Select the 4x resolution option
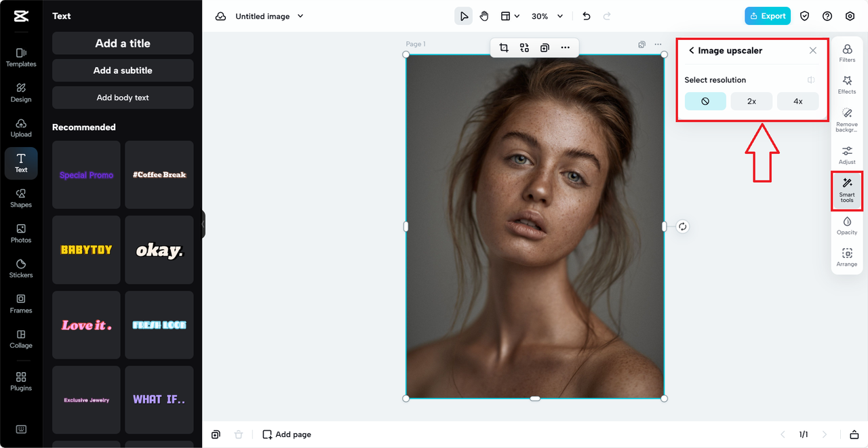Viewport: 868px width, 448px height. point(798,101)
